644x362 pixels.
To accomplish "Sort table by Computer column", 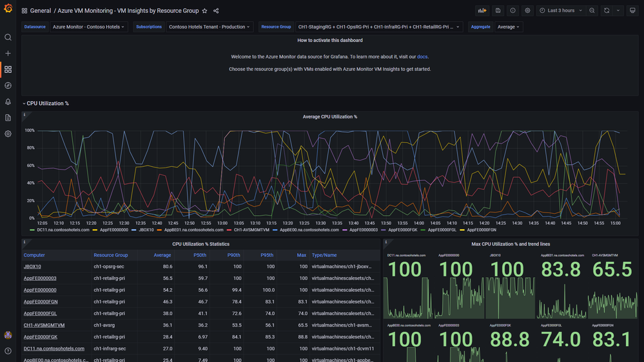I will tap(34, 255).
